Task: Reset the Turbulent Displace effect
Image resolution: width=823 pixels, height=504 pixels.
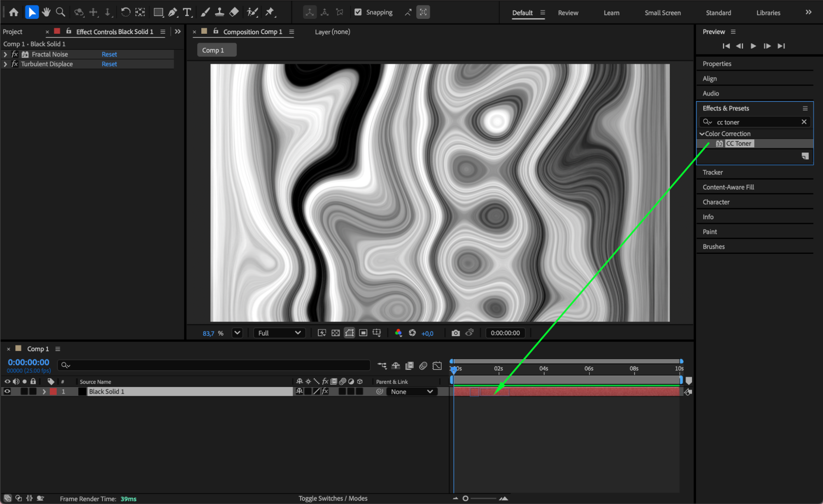Action: [x=109, y=64]
